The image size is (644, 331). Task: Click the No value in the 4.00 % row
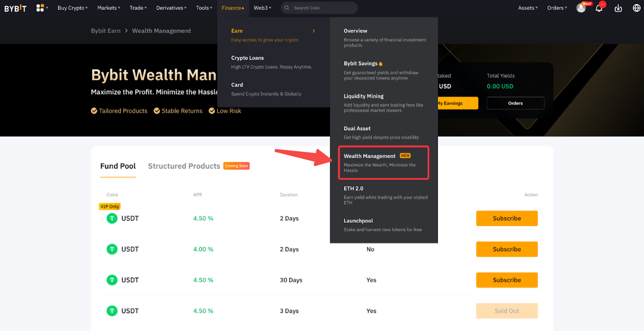point(370,249)
